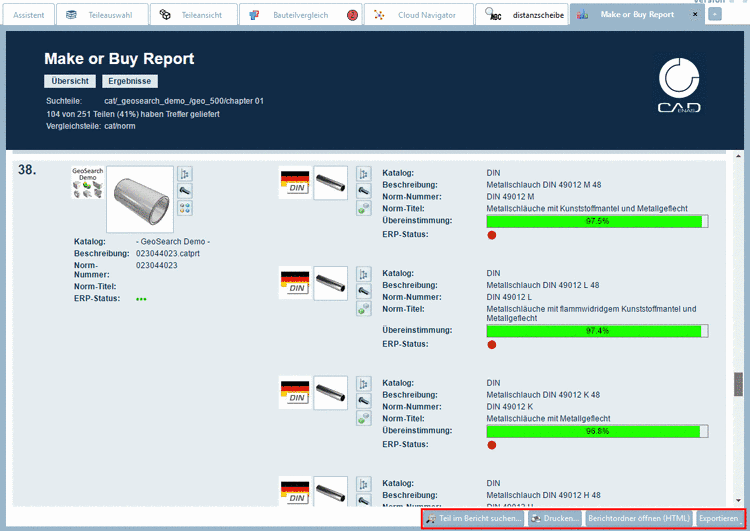Screen dimensions: 750x531
Task: Click the red ERP-Status dot of DIN 49012 M 48
Action: click(x=492, y=235)
